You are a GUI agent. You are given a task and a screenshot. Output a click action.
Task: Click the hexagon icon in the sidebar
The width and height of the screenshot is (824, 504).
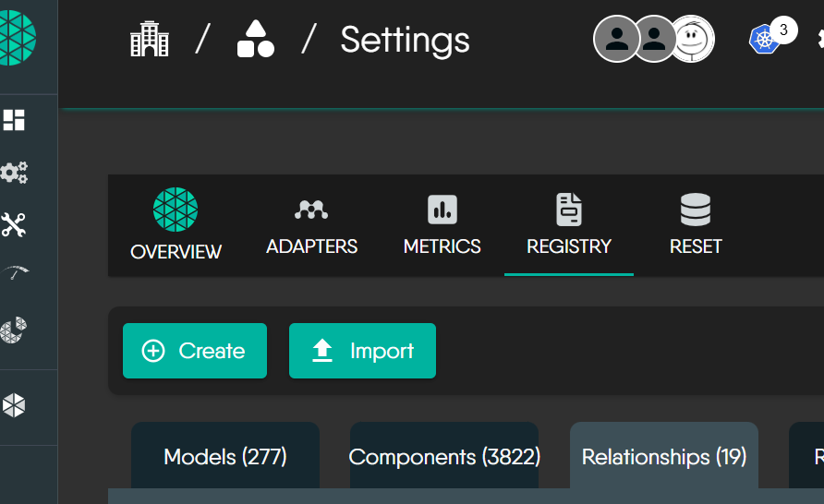14,405
